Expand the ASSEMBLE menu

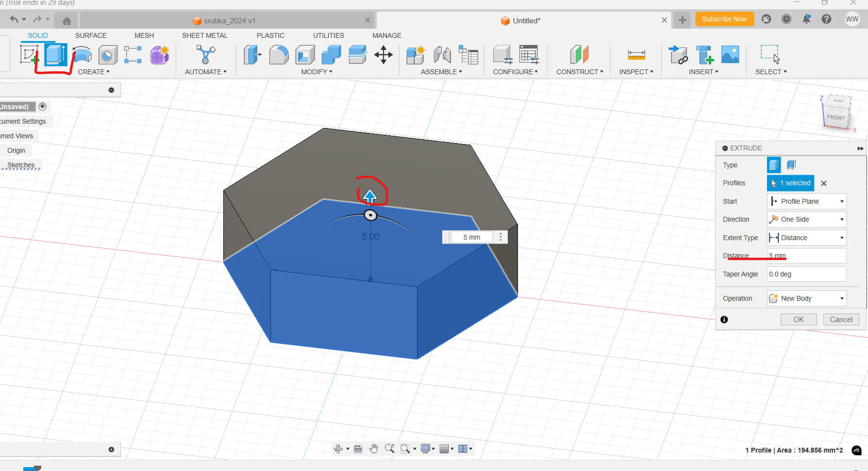(x=441, y=72)
